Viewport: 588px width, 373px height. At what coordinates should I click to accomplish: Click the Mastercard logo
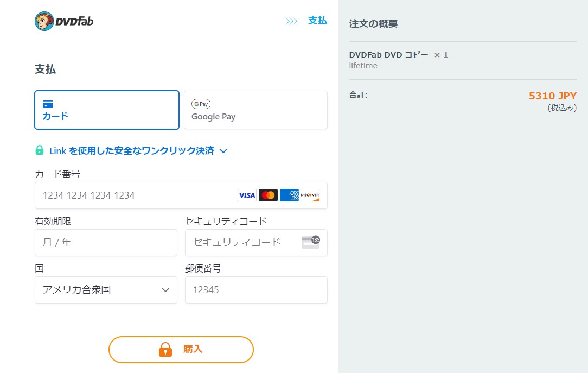coord(268,195)
